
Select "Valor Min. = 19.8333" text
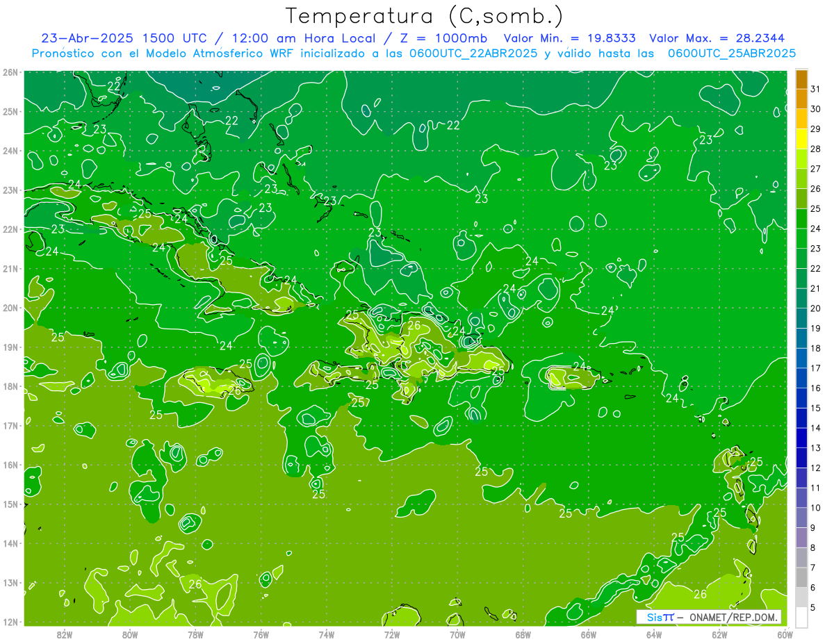(x=569, y=38)
